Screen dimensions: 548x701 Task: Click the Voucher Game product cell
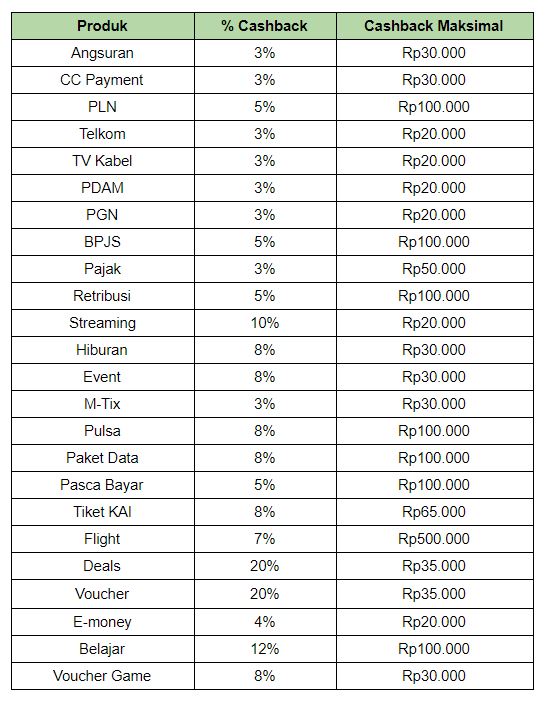[103, 676]
